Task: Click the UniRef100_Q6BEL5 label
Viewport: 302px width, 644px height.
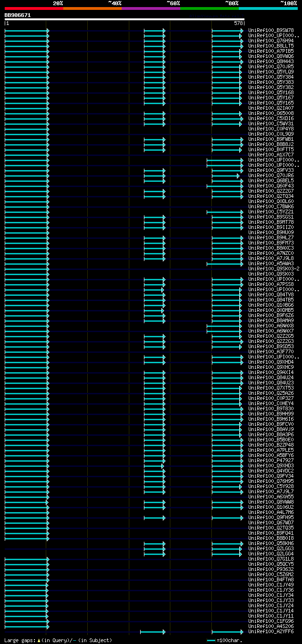Action: [x=271, y=181]
